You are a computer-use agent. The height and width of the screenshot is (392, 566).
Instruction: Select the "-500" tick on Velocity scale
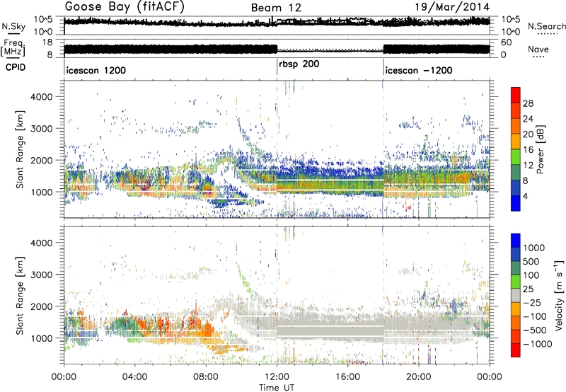pos(535,330)
